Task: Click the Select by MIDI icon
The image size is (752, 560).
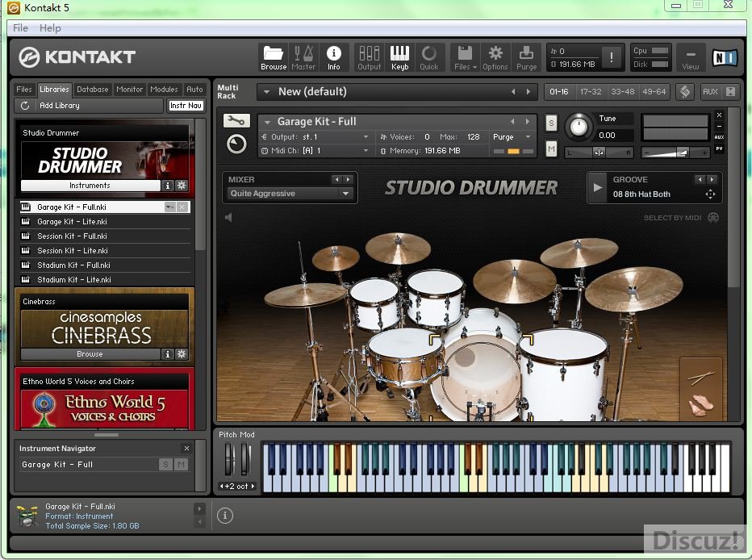Action: click(713, 218)
